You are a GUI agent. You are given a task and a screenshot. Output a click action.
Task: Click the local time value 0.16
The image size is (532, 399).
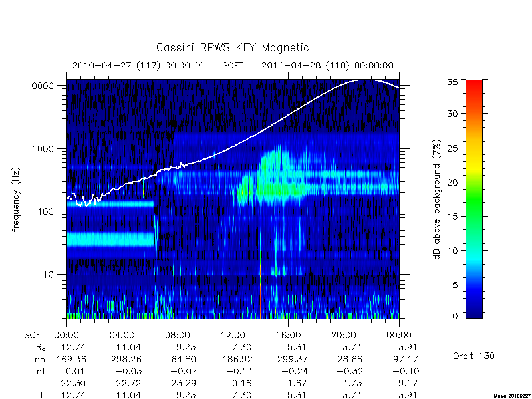(242, 384)
